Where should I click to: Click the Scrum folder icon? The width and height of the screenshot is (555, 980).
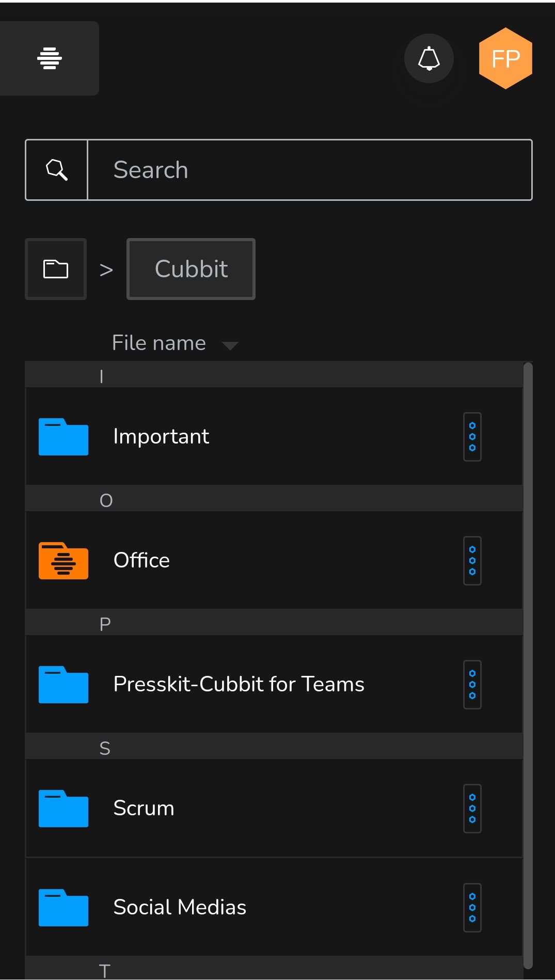(x=64, y=809)
